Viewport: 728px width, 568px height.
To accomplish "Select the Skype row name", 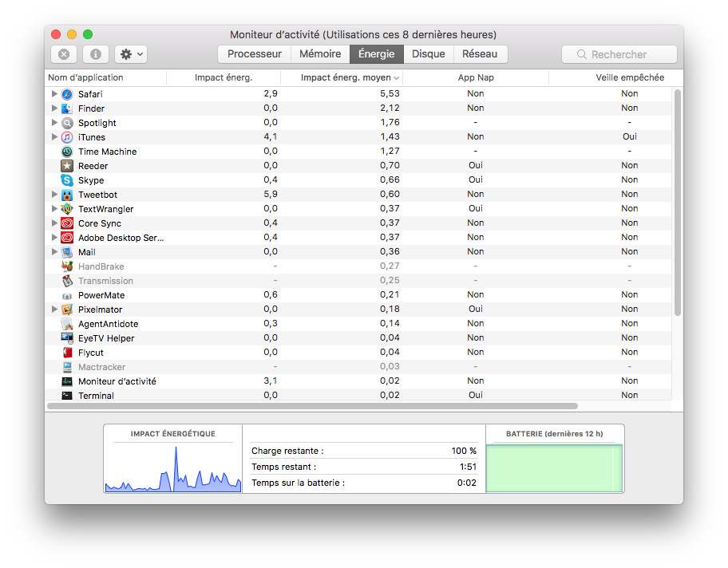I will tap(91, 180).
